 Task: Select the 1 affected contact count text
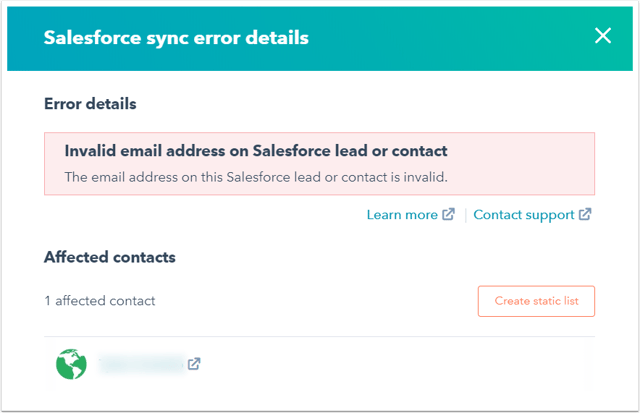click(x=100, y=301)
